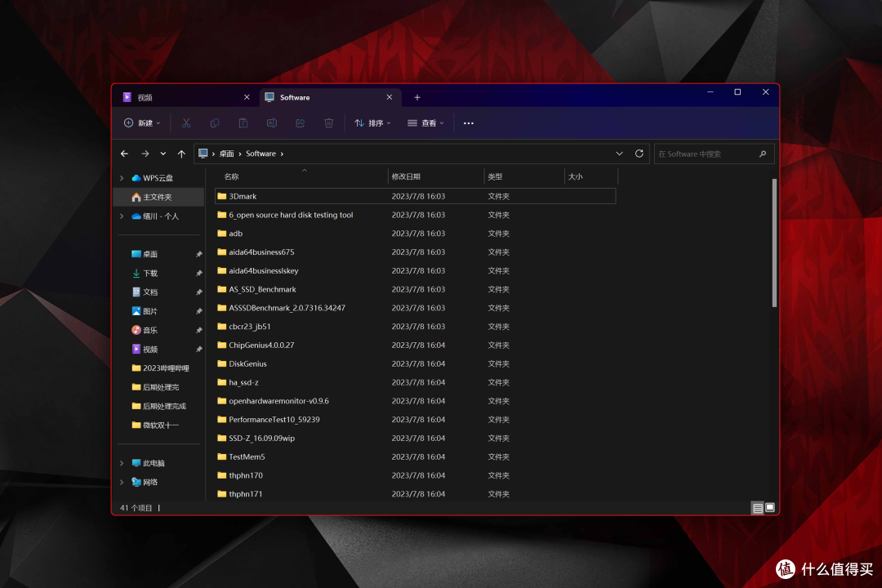882x588 pixels.
Task: Open recent locations dropdown arrow
Action: pos(163,154)
